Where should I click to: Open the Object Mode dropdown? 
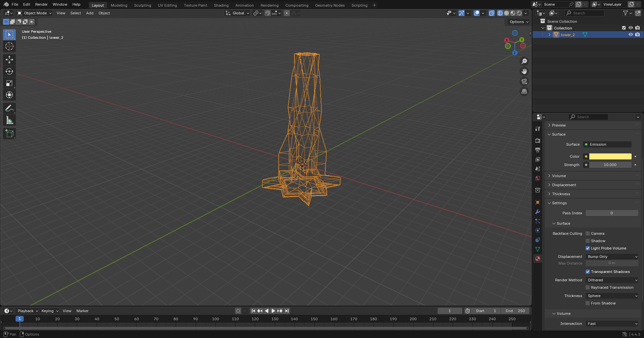pos(35,13)
